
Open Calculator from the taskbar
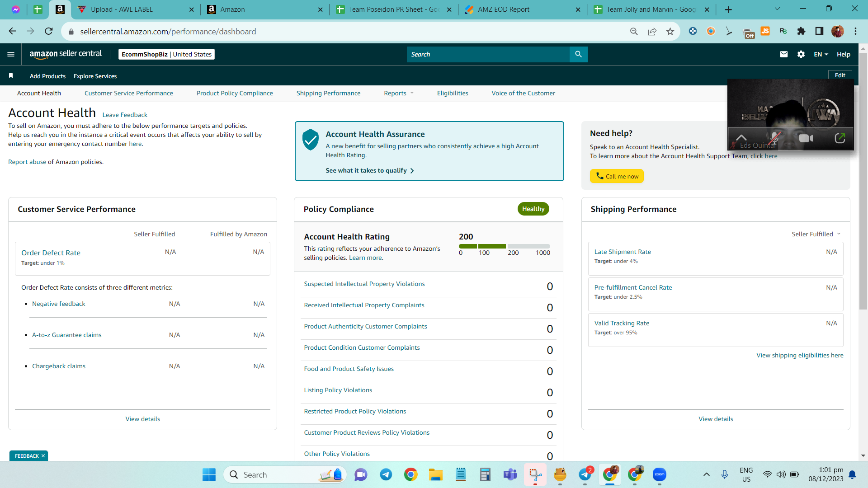[485, 474]
